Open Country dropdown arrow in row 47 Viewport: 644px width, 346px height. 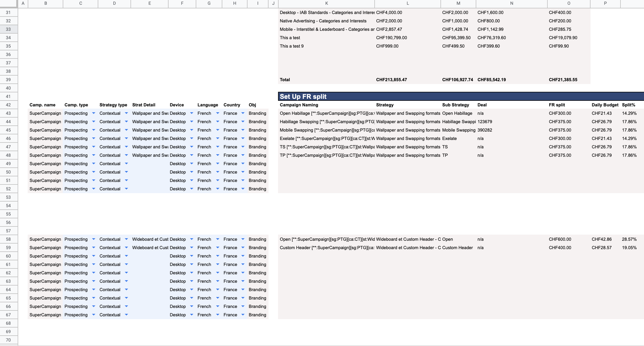tap(243, 147)
